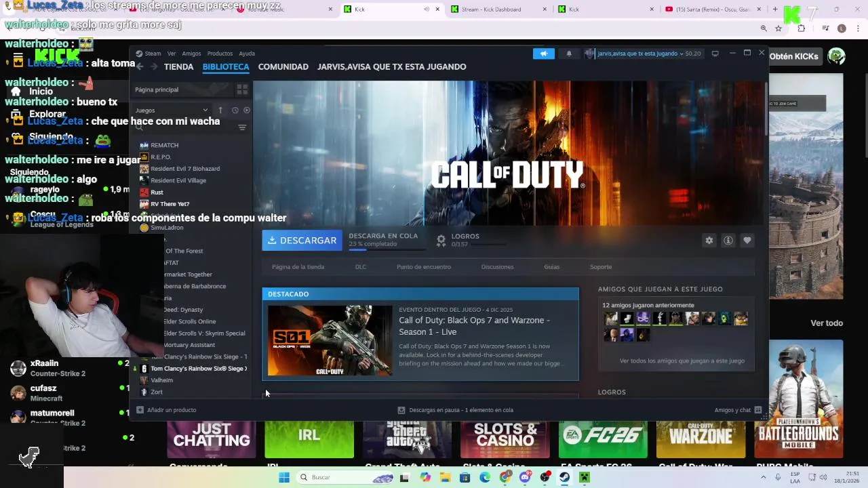Viewport: 868px width, 488px height.
Task: Open advanced library filter icon
Action: click(242, 127)
